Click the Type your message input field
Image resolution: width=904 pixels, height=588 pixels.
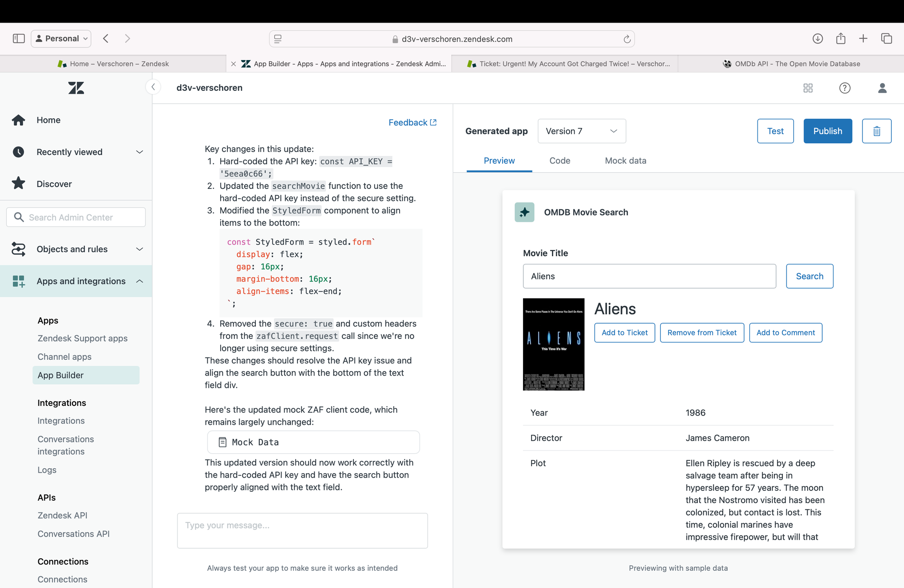coord(302,531)
